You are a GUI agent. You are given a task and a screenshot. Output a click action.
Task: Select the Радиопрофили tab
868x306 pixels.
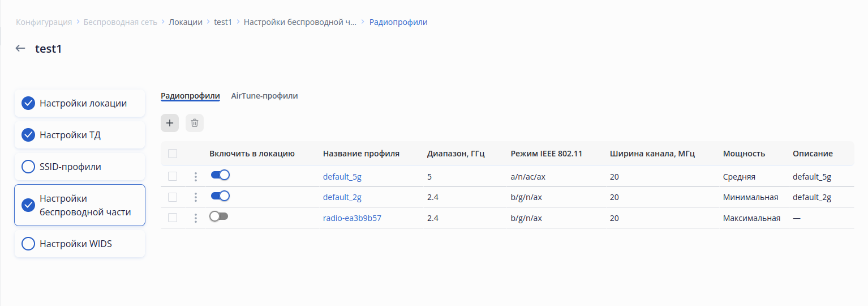190,96
